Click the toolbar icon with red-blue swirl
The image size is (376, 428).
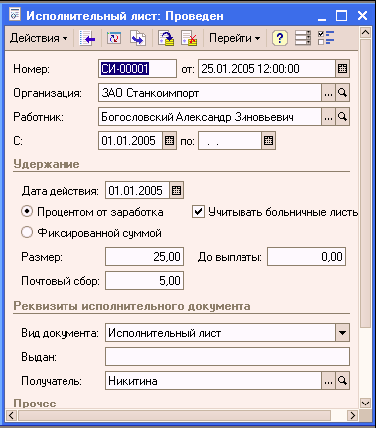pyautogui.click(x=114, y=38)
